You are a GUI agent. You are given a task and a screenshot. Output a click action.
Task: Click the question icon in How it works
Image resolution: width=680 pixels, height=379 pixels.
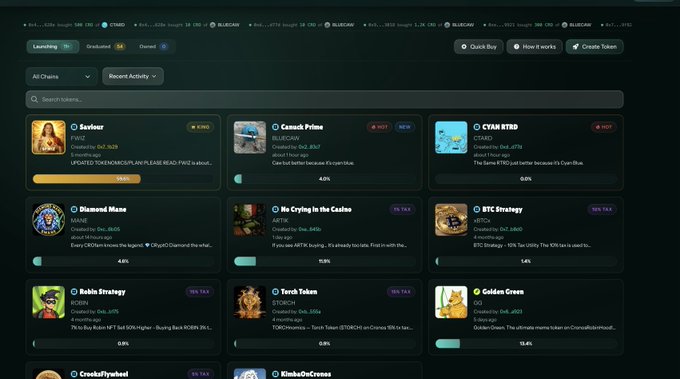pyautogui.click(x=517, y=46)
